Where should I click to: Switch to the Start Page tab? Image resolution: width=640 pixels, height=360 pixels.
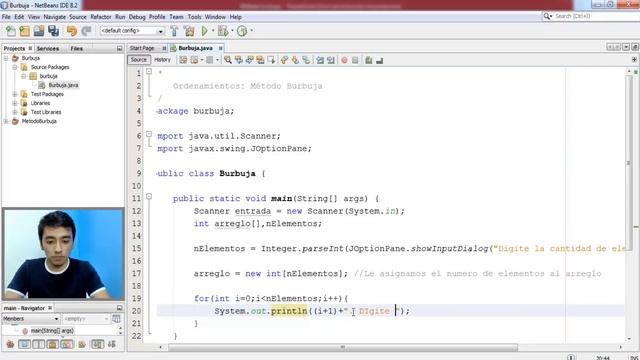[142, 48]
